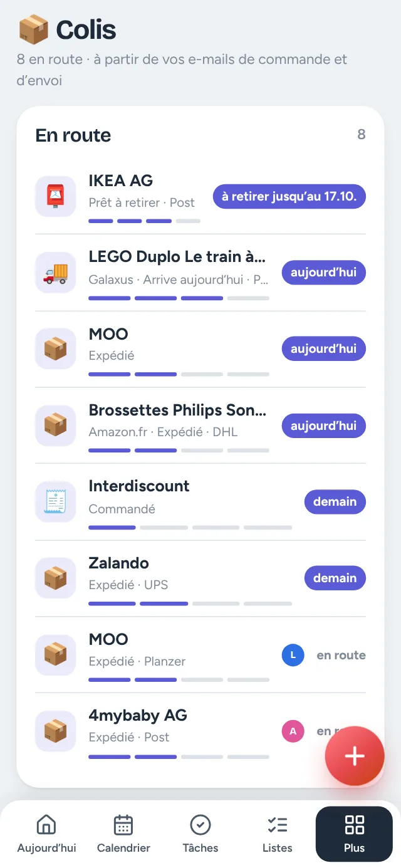Tap the delivery truck icon for LEGO Duplo
The image size is (401, 868).
coord(55,273)
